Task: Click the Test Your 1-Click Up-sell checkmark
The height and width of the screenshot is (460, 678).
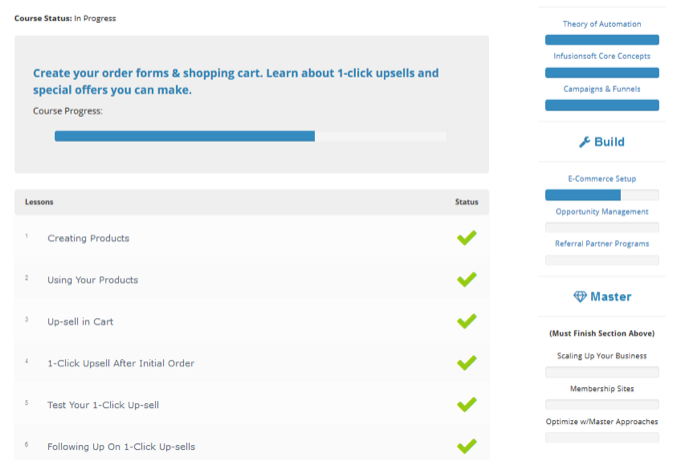Action: pyautogui.click(x=466, y=405)
